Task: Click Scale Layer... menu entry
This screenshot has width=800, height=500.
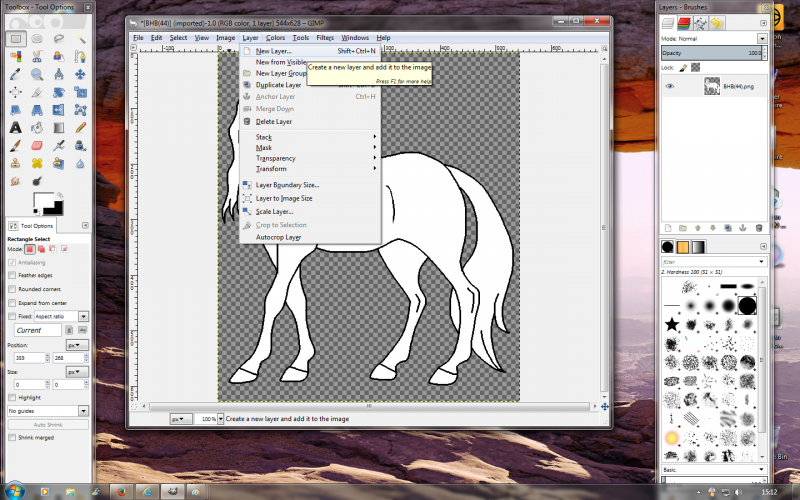Action: pos(310,212)
